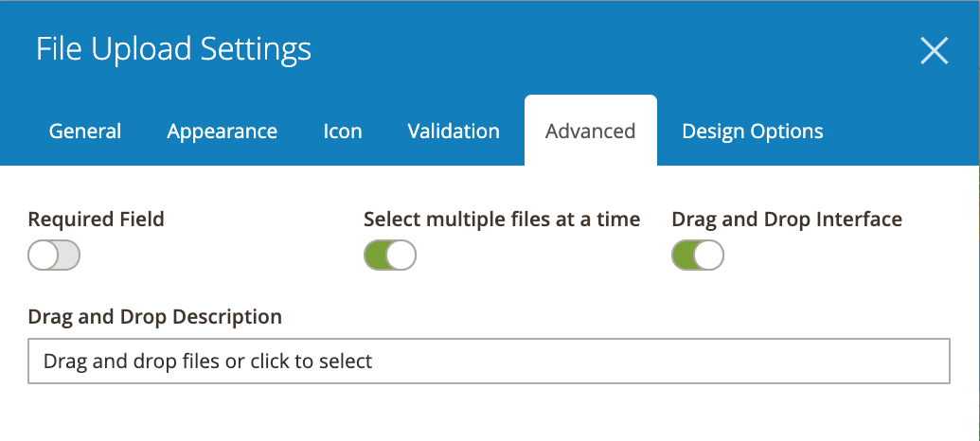
Task: Click the green side of Drag and Drop Interface switch
Action: (683, 256)
